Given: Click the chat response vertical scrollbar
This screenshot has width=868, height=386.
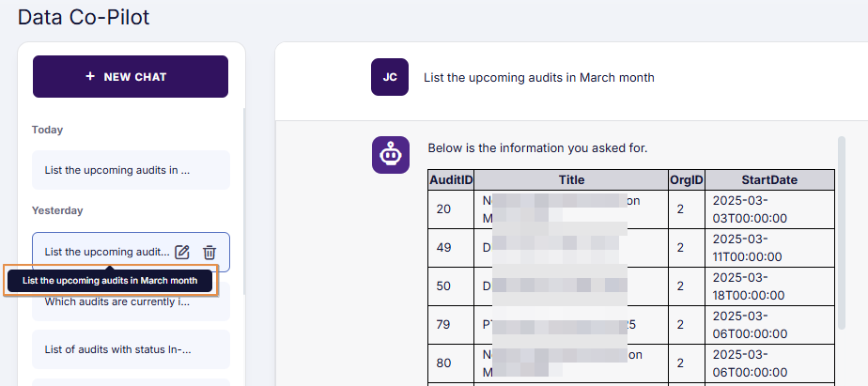Looking at the screenshot, I should (842, 233).
